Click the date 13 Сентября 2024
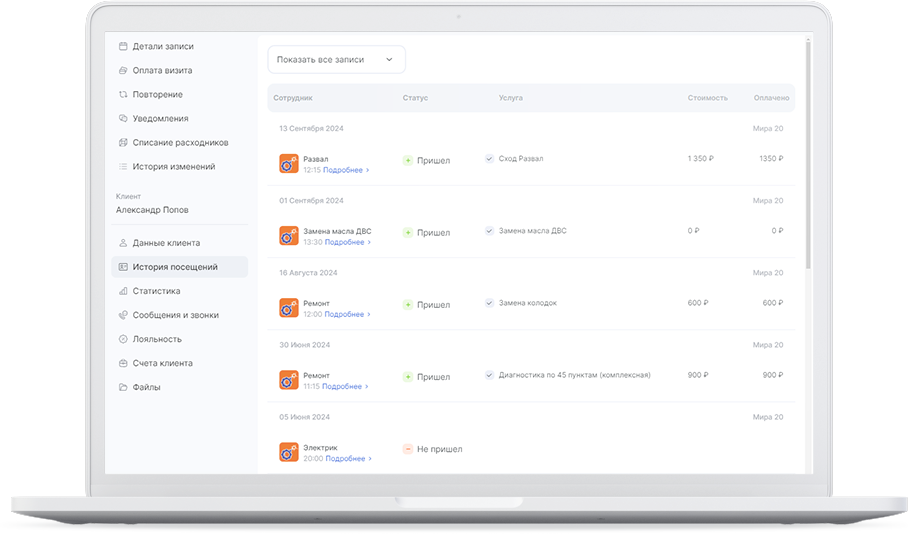This screenshot has height=534, width=908. (311, 129)
